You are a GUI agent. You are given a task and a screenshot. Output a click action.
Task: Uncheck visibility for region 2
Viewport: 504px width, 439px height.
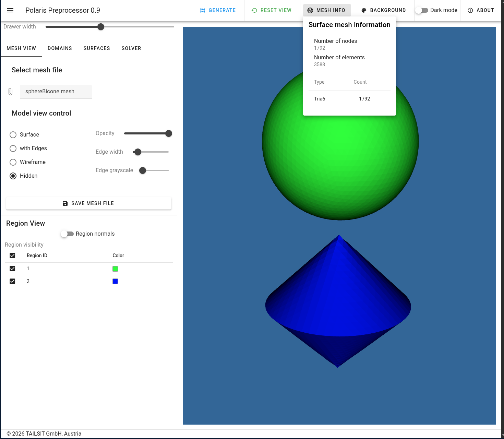pyautogui.click(x=12, y=281)
